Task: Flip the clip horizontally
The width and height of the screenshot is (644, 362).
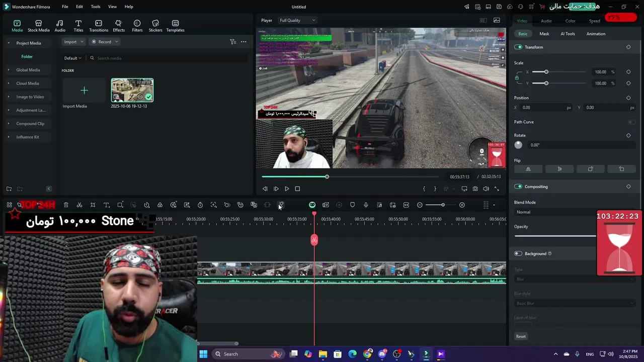Action: point(528,169)
